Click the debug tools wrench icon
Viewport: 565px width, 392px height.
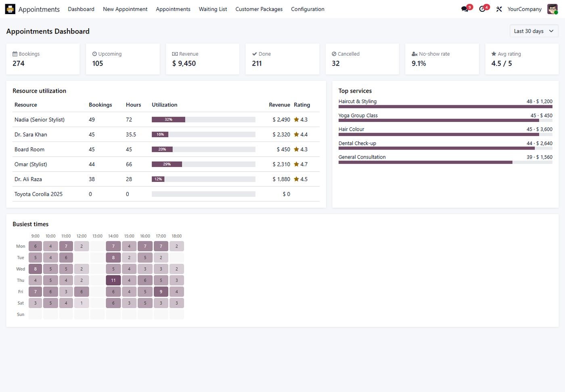(x=499, y=9)
